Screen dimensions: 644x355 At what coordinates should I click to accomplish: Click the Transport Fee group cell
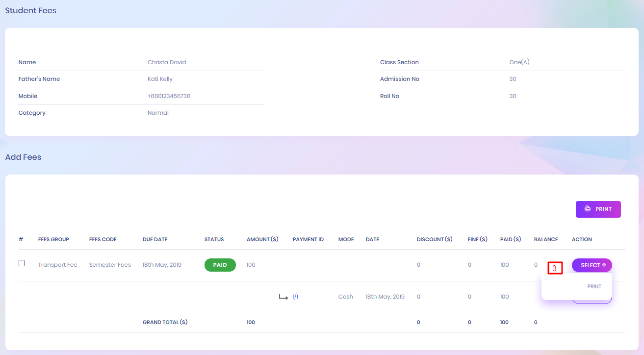(57, 265)
